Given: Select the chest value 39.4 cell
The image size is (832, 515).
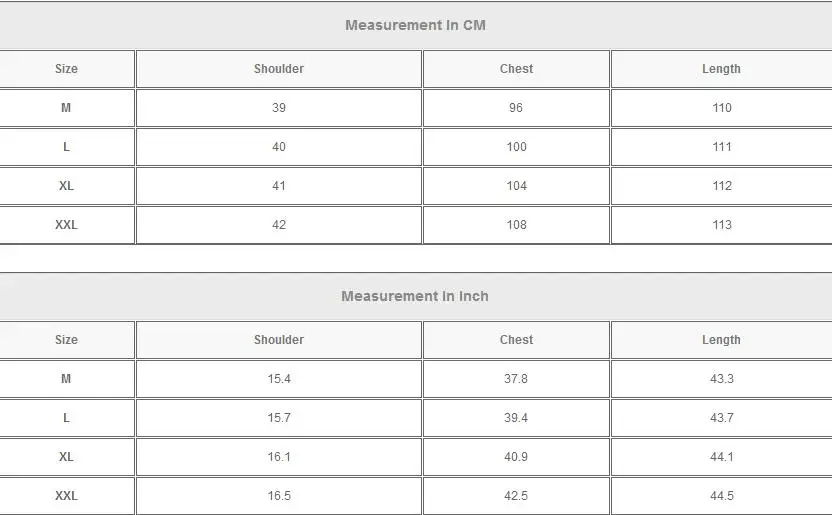Looking at the screenshot, I should (x=516, y=418).
